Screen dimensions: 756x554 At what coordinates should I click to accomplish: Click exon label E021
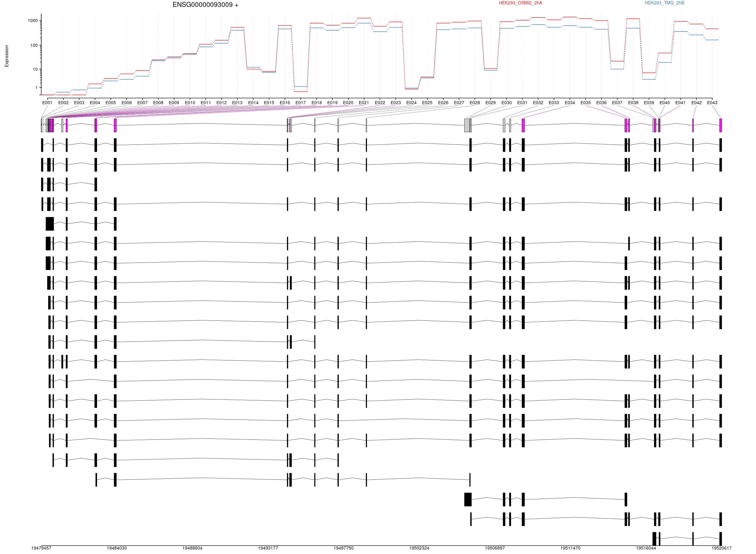[364, 103]
